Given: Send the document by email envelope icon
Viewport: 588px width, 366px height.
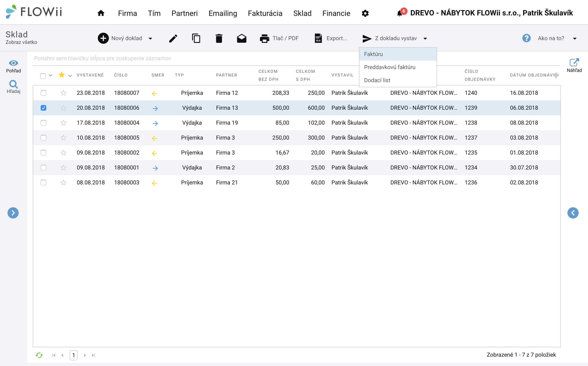Looking at the screenshot, I should pyautogui.click(x=242, y=38).
